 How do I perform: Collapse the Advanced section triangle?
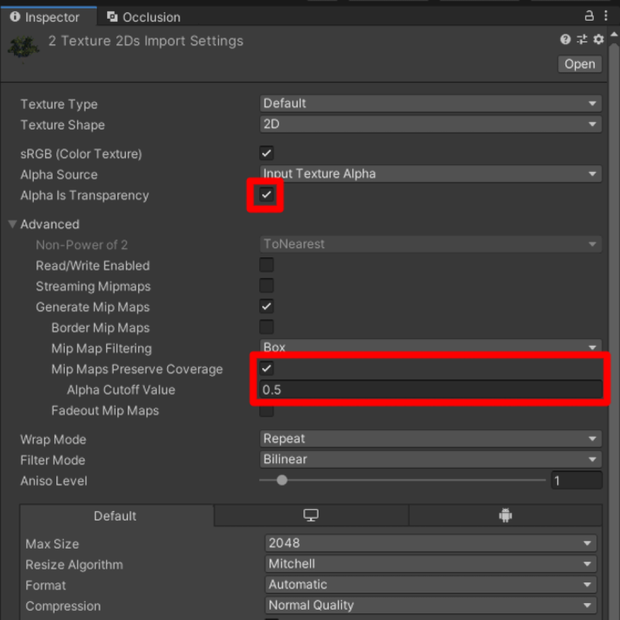[12, 224]
